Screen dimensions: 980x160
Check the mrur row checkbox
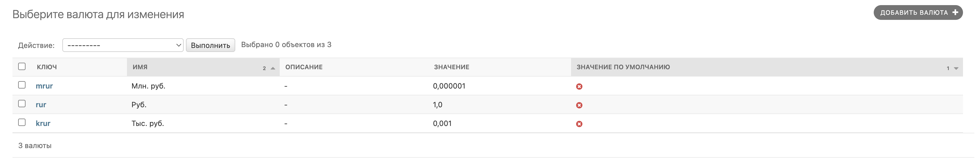pos(22,85)
